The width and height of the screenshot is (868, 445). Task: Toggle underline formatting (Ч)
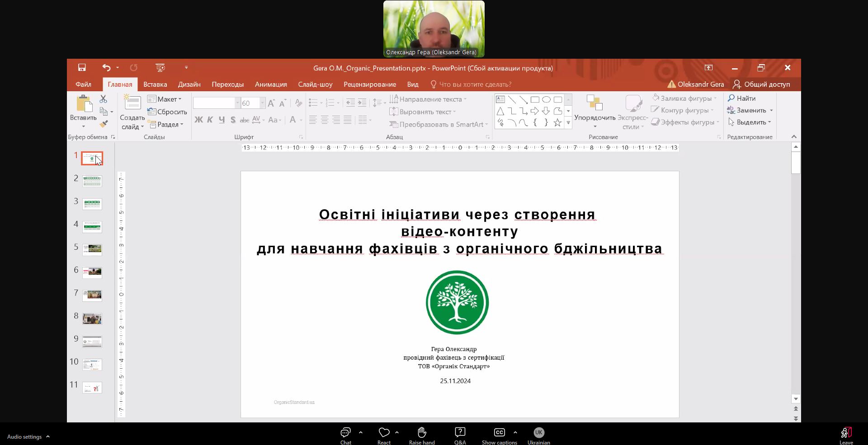click(222, 120)
